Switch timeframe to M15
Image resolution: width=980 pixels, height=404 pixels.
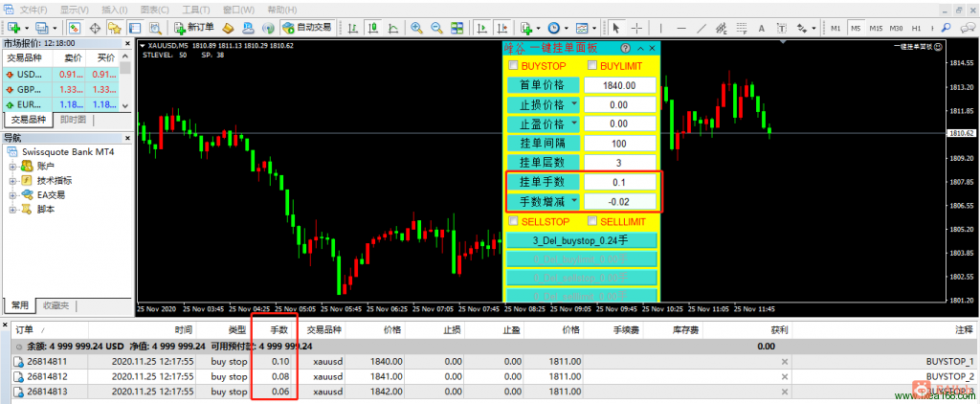tap(876, 28)
